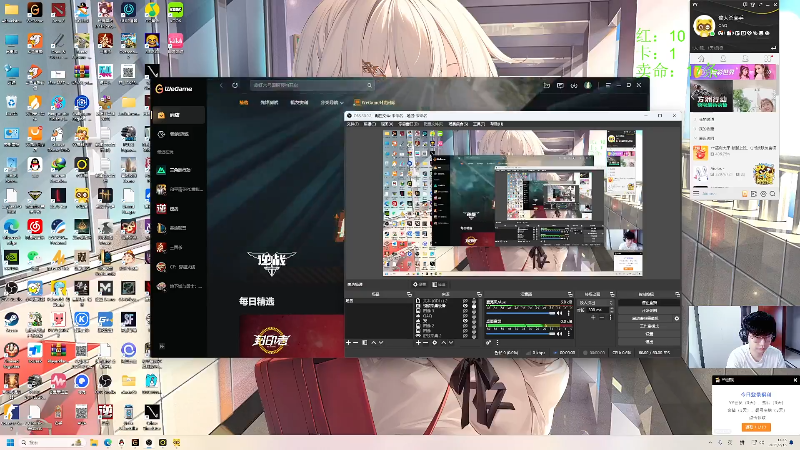Click top streaming button in OBS controls
The height and width of the screenshot is (450, 800).
[649, 303]
